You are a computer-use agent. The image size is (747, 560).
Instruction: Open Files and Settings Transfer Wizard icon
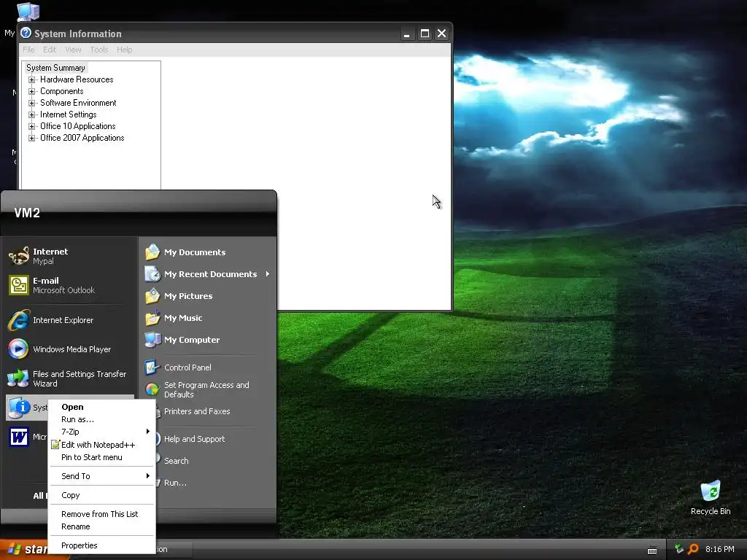pos(18,378)
